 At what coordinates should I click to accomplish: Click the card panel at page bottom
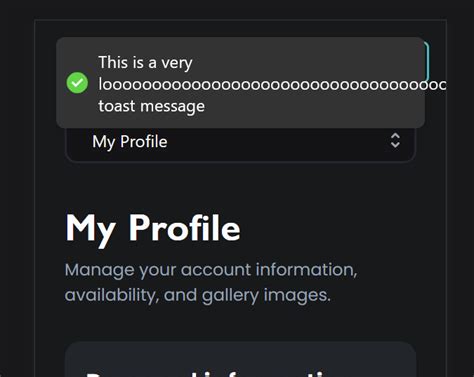pyautogui.click(x=241, y=359)
